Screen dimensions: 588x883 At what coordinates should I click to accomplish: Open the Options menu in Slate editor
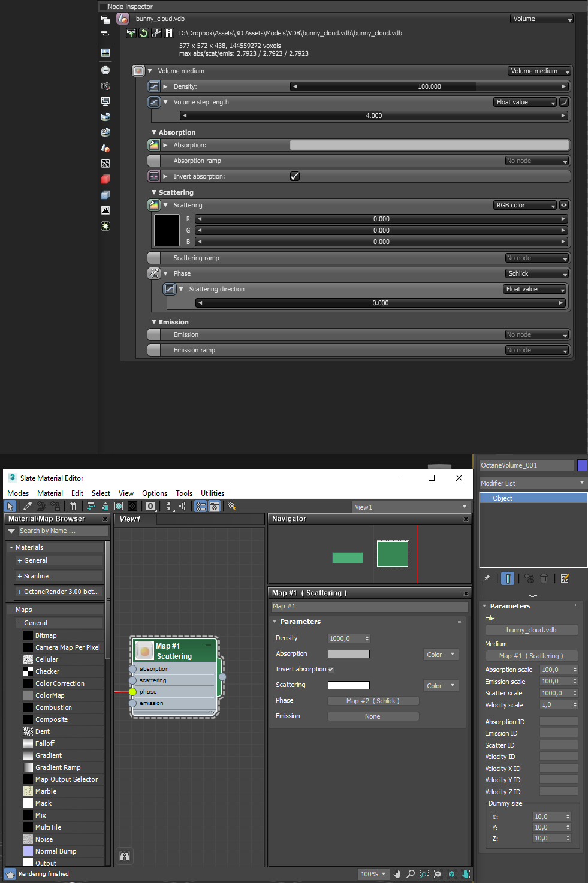(x=155, y=493)
